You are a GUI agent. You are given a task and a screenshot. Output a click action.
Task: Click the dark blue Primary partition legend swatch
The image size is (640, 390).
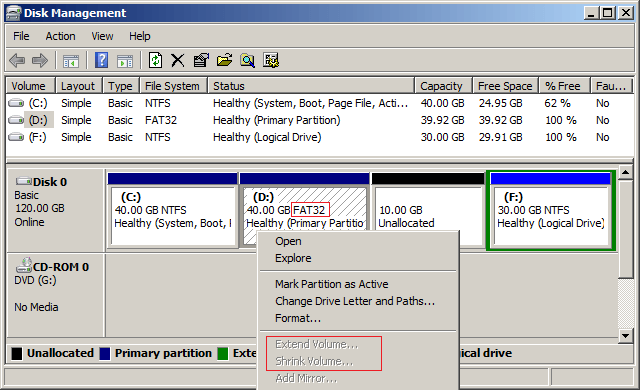105,353
